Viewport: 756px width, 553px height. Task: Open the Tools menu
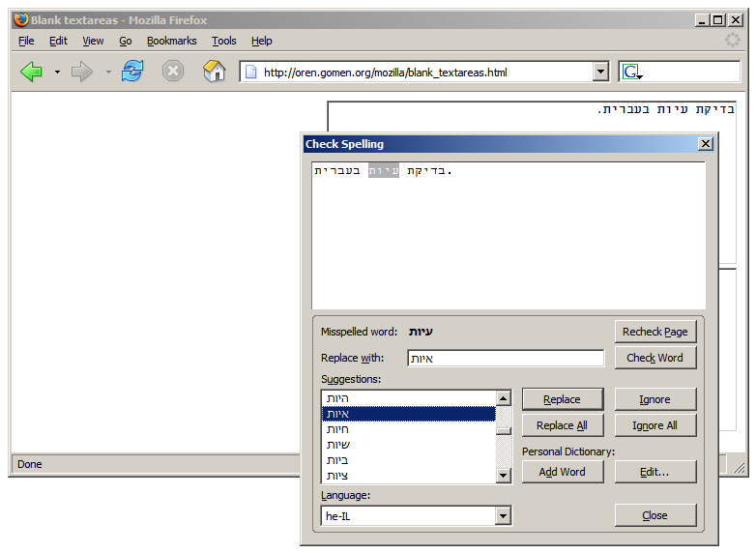pos(223,41)
